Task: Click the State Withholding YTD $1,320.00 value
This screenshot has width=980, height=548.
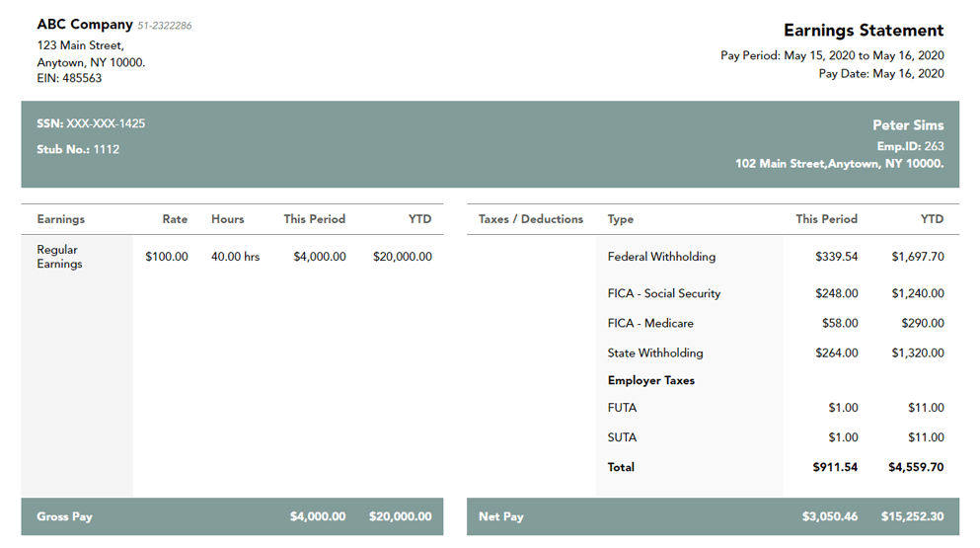Action: pos(917,352)
